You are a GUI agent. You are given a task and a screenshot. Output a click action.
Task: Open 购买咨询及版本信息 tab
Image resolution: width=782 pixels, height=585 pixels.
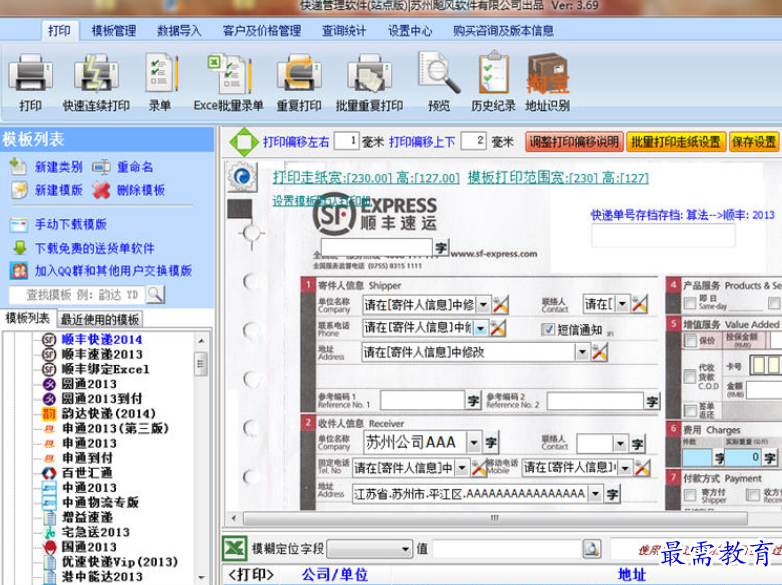(x=503, y=31)
